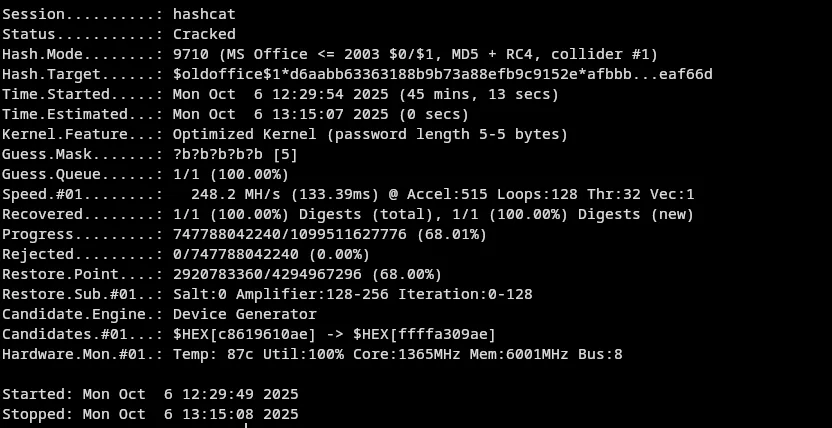
Task: Click the Guess.Mask ?b?b?b?b?b value
Action: pos(216,154)
